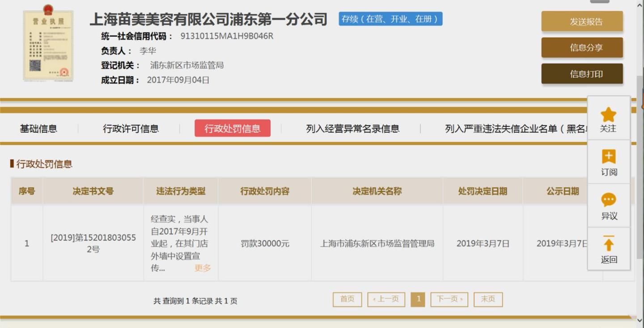Jump to 末页 last page
The image size is (644, 328).
(x=488, y=299)
